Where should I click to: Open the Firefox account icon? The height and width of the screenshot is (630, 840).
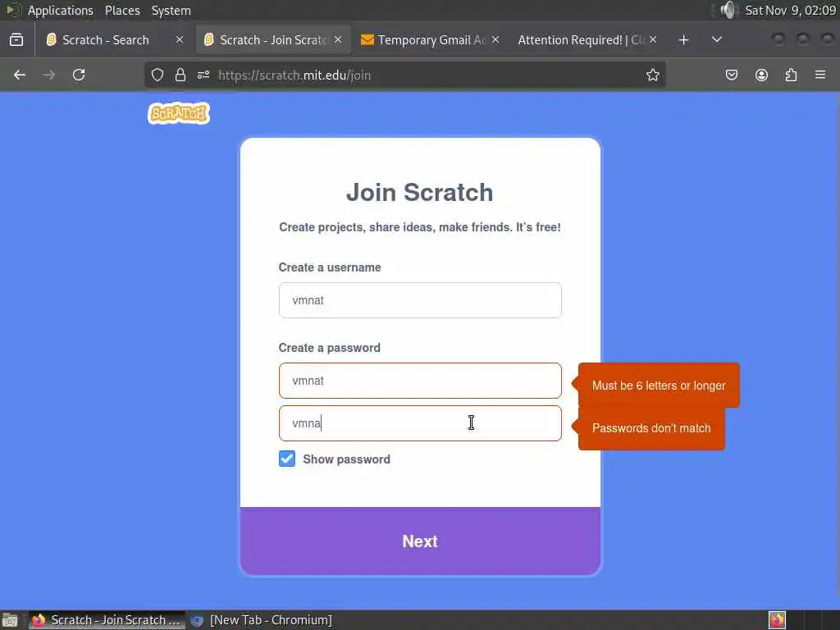point(761,75)
